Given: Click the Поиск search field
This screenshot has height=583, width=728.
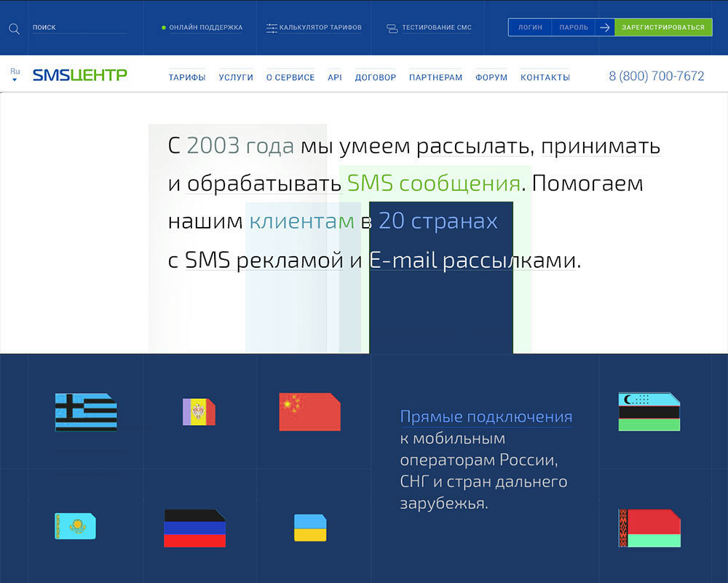Looking at the screenshot, I should [x=79, y=28].
